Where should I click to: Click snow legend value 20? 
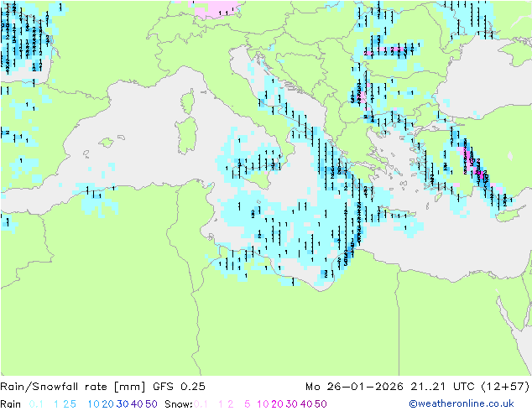(277, 404)
